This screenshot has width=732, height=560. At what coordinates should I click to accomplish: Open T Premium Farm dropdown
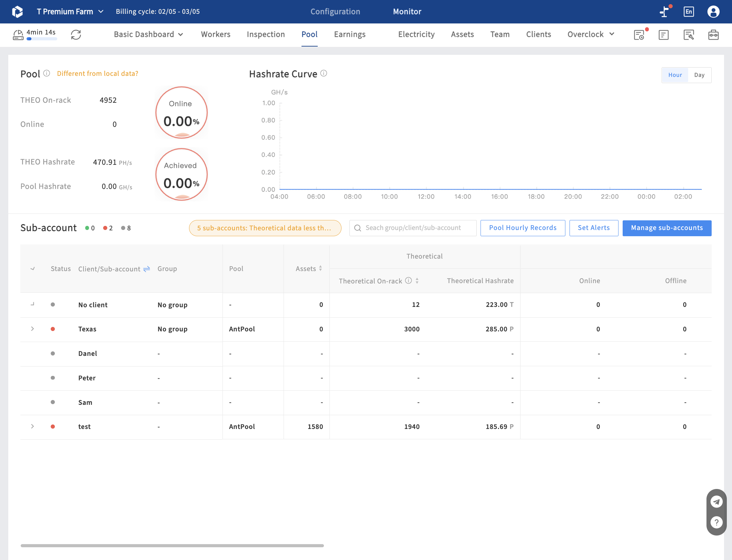click(70, 11)
